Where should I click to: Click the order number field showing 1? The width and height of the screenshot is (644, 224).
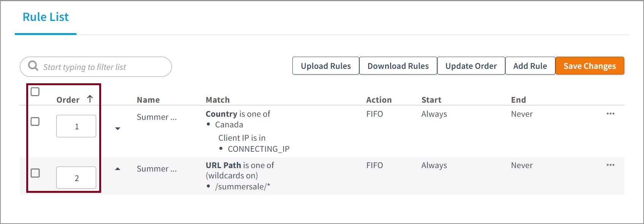pos(76,126)
